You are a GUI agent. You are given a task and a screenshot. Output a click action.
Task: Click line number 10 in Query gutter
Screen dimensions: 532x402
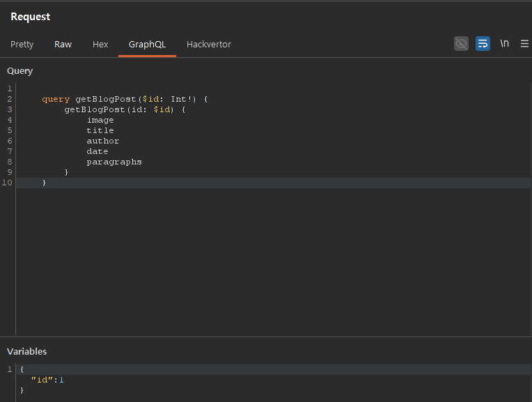click(7, 183)
